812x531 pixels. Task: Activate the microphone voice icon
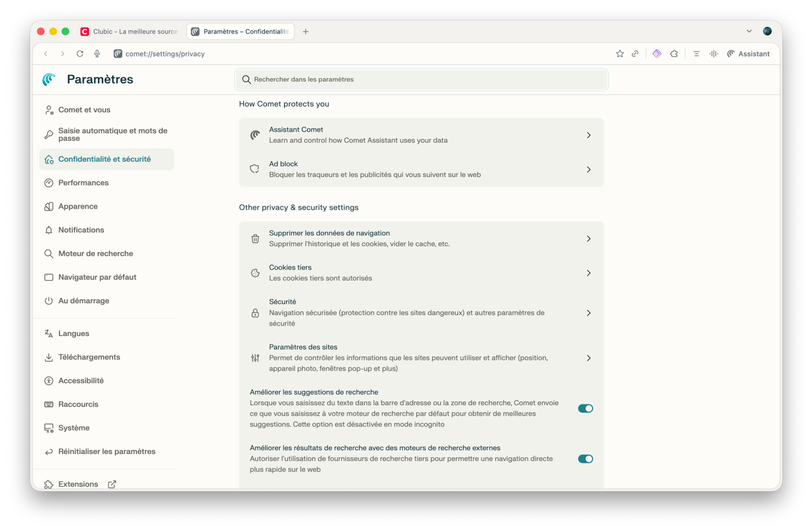point(97,54)
